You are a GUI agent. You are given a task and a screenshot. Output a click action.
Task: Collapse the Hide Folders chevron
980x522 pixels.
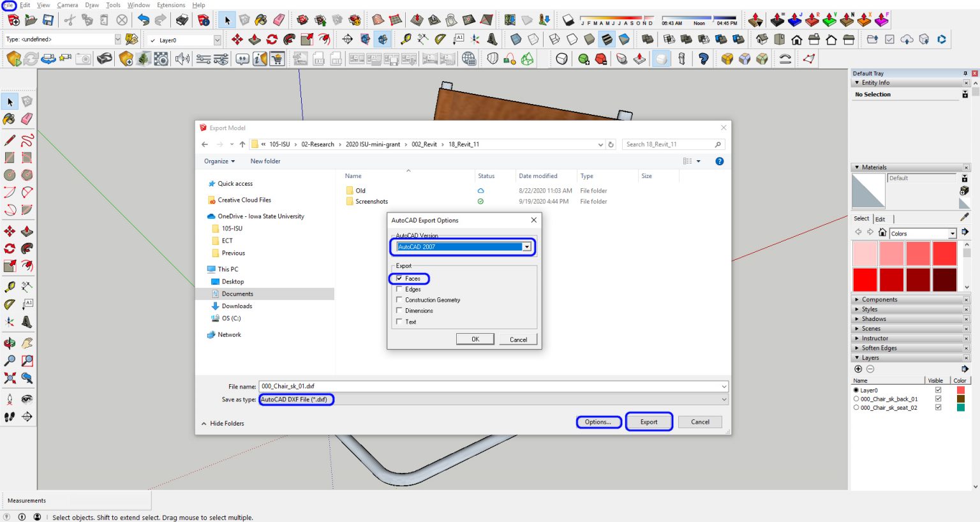(204, 424)
